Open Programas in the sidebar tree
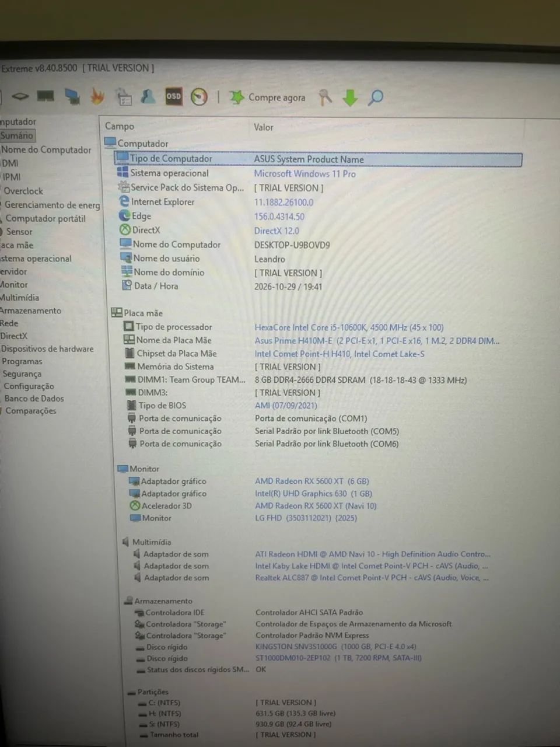560x747 pixels. coord(22,361)
